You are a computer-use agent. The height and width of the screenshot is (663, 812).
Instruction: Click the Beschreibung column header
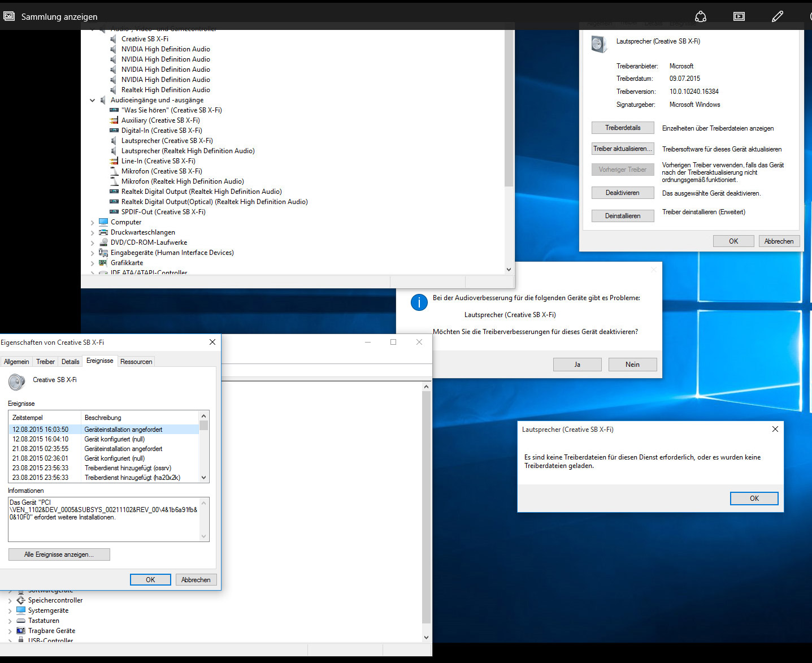(x=140, y=418)
